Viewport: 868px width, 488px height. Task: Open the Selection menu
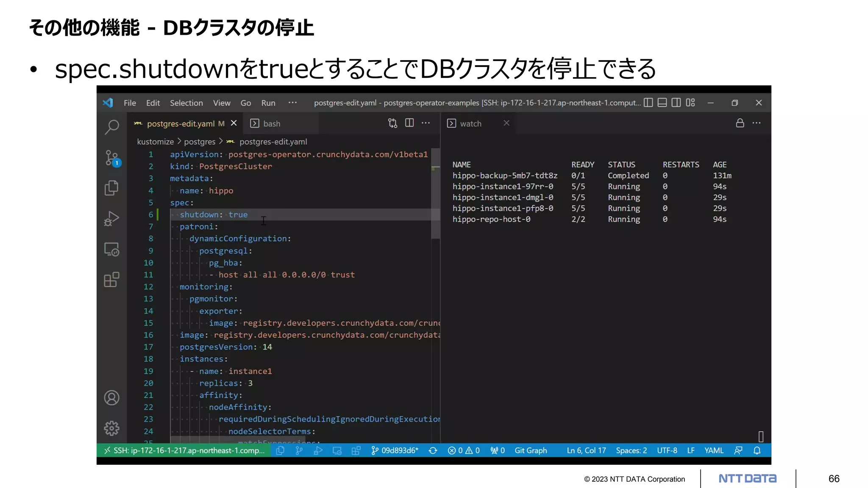point(186,103)
